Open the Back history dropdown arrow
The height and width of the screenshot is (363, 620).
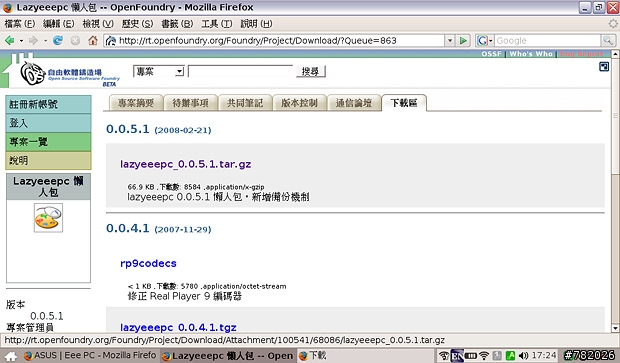tap(21, 41)
